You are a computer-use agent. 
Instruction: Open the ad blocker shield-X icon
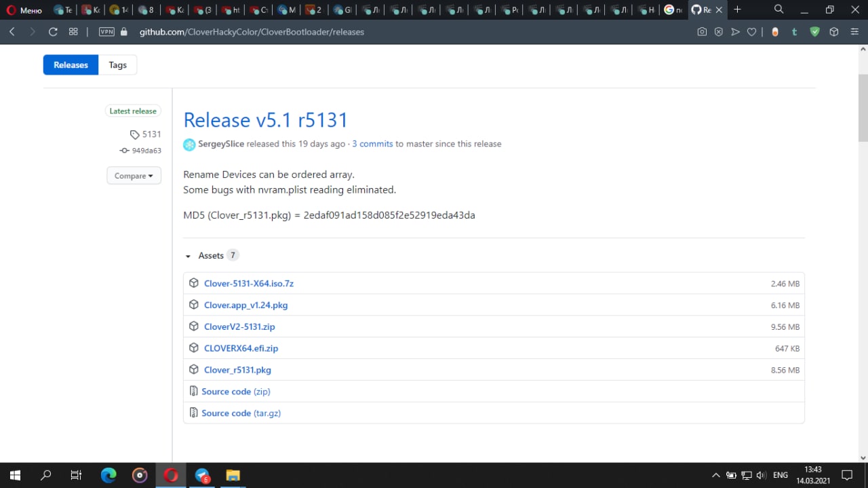coord(719,32)
